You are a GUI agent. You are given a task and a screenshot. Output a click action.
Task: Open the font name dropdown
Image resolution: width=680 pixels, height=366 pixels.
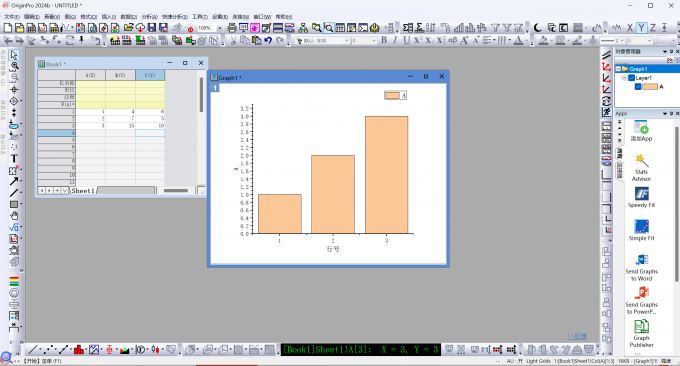coord(347,40)
